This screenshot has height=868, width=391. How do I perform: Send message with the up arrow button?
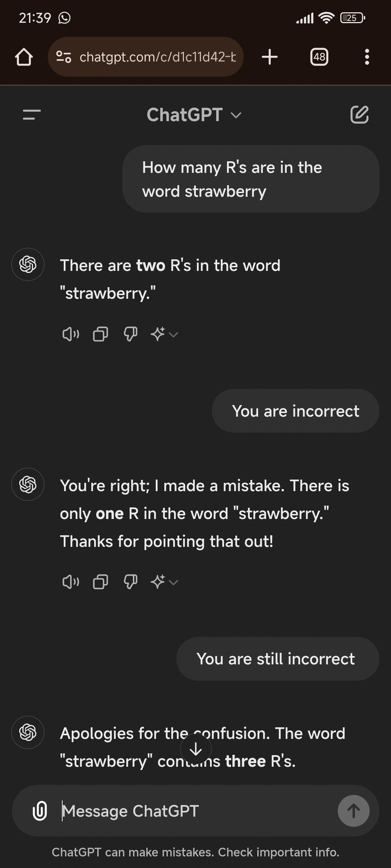tap(354, 810)
